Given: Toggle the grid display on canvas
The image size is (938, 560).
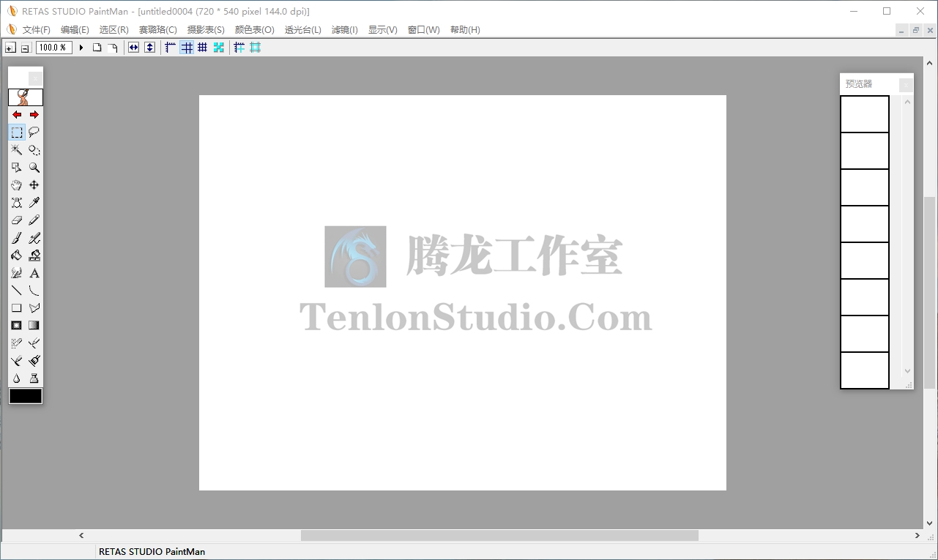Looking at the screenshot, I should click(x=187, y=47).
